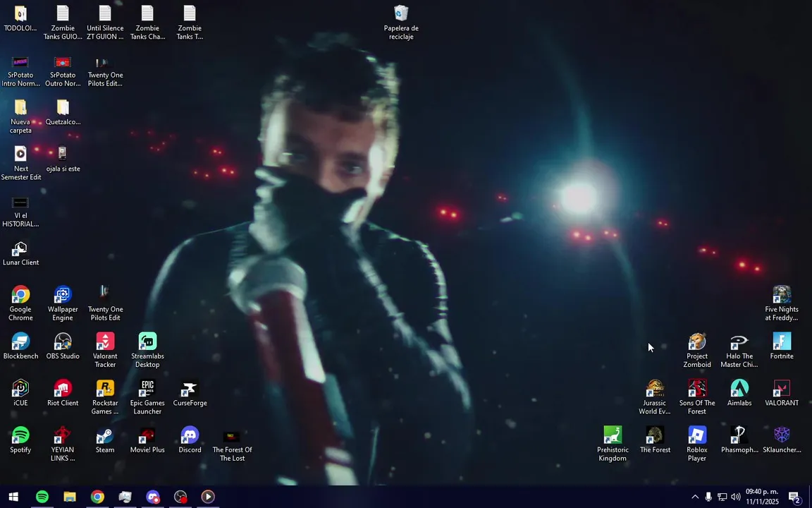Image resolution: width=812 pixels, height=508 pixels.
Task: Open the SKlauncher shortcut
Action: pos(782,440)
